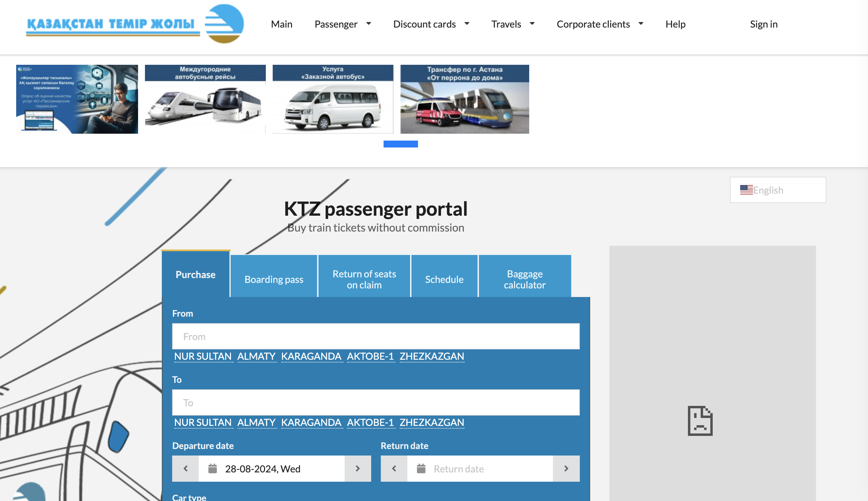Go to next return date
868x501 pixels.
point(566,469)
